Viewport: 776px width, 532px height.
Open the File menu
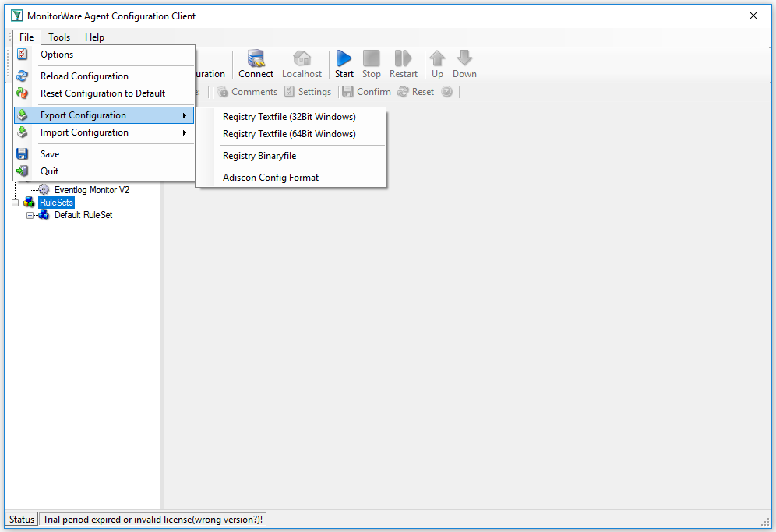click(x=26, y=37)
